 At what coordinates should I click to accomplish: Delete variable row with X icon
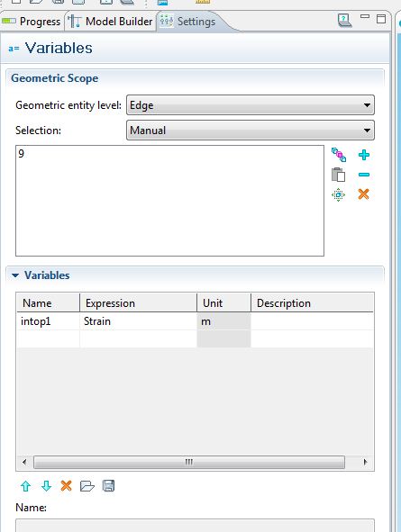tap(66, 486)
